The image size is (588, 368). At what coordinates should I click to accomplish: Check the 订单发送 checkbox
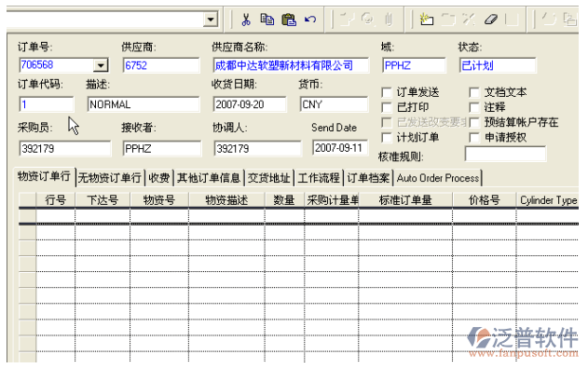tap(386, 92)
